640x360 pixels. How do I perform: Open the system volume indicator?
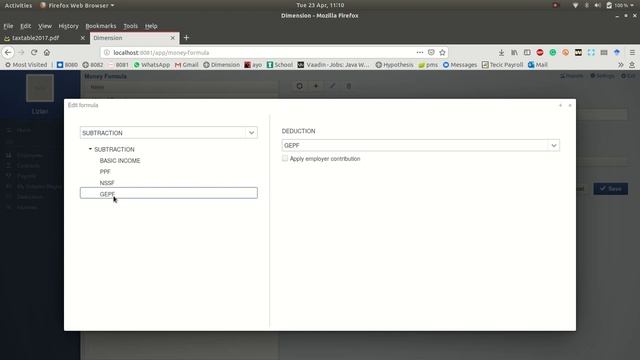click(598, 5)
